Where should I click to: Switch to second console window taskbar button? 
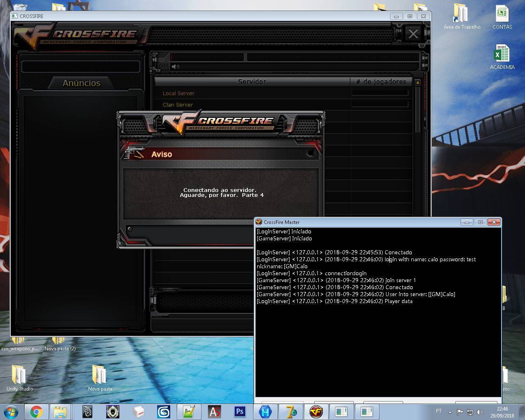point(367,411)
